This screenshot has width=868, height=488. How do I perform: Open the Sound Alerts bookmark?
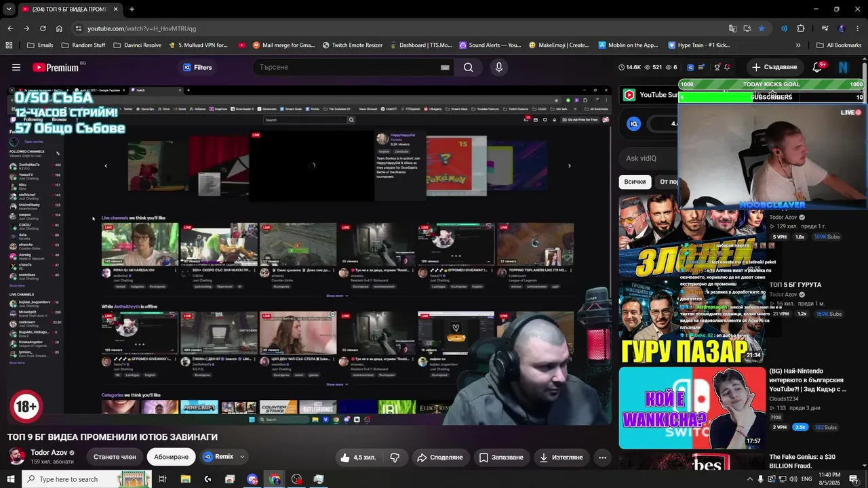(x=490, y=45)
